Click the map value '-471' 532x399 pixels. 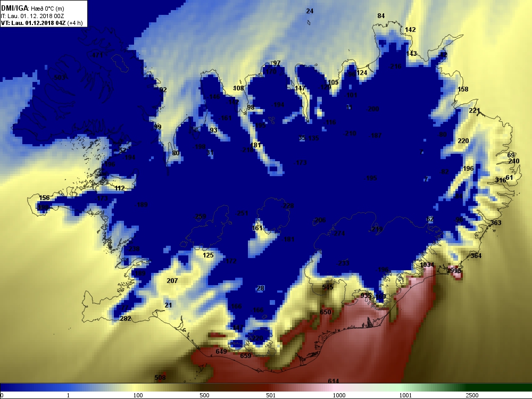pyautogui.click(x=96, y=55)
